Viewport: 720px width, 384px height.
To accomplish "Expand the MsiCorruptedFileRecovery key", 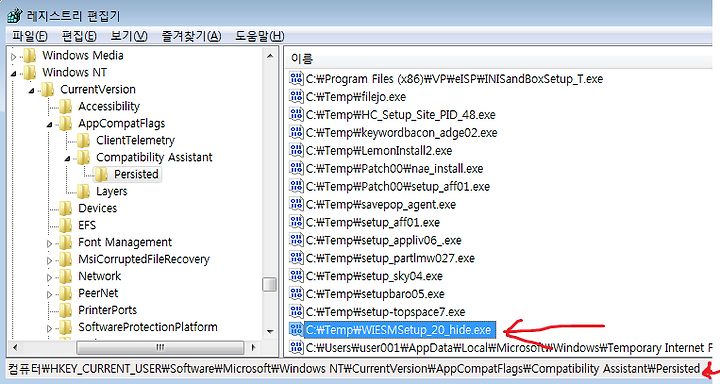I will (x=50, y=261).
